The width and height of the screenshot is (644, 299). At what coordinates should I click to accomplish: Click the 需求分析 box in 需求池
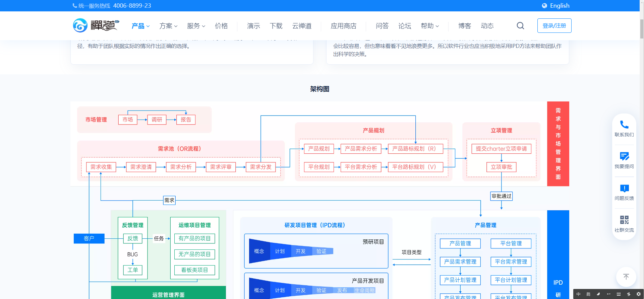tap(181, 167)
